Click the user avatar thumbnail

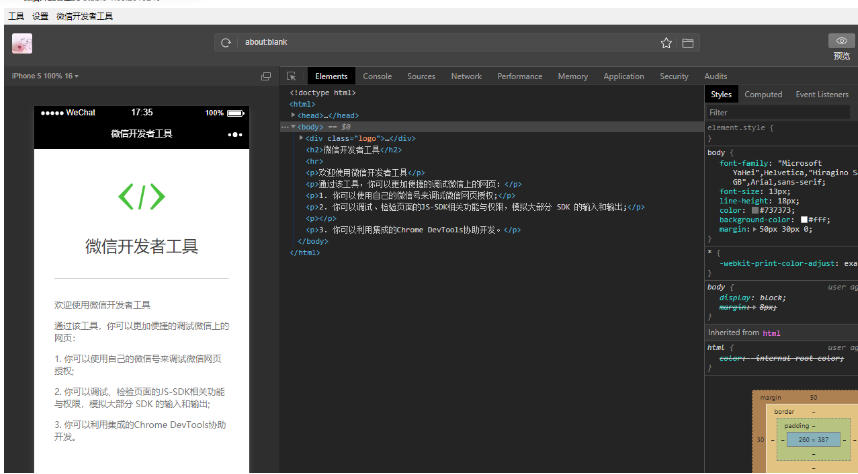pyautogui.click(x=22, y=43)
